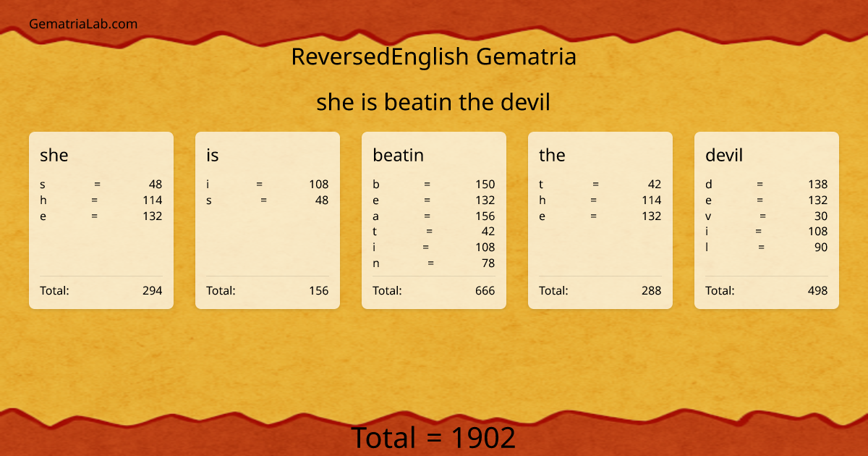Click total 156 in the 'is' card
Viewport: 868px width, 456px height.
pos(319,291)
